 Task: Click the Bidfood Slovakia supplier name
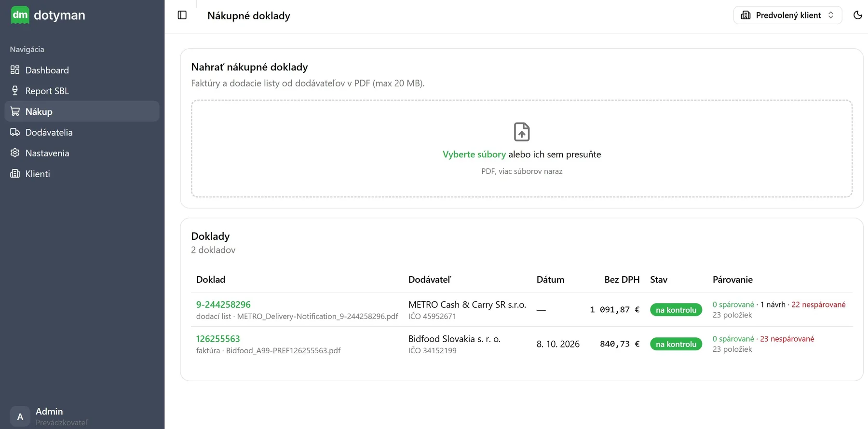click(x=454, y=339)
